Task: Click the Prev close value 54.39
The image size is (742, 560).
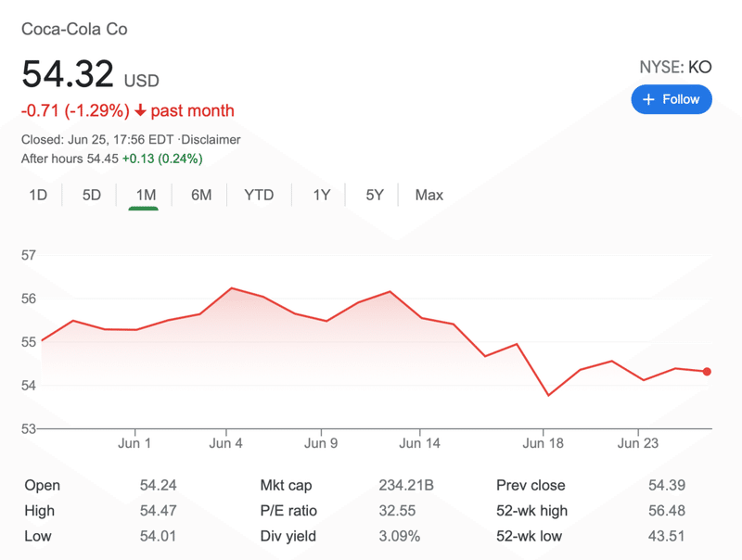Action: (667, 485)
